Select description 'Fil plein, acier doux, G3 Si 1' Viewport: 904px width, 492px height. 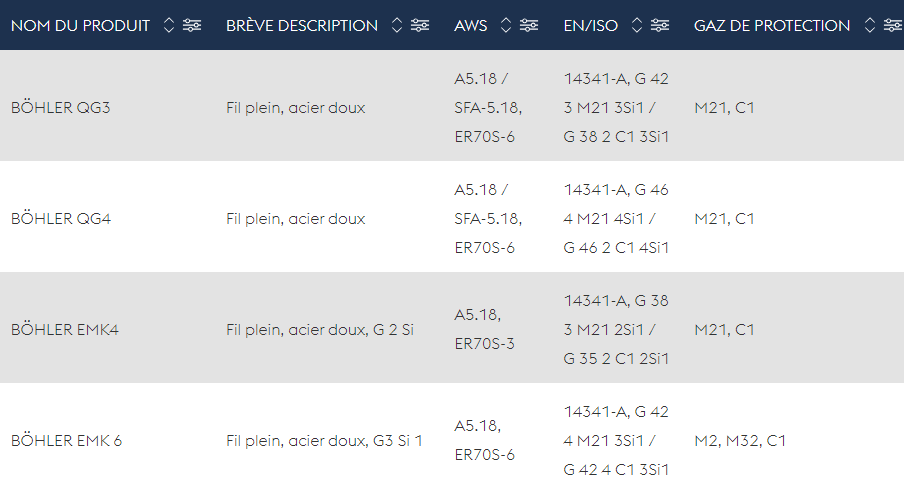tap(324, 441)
